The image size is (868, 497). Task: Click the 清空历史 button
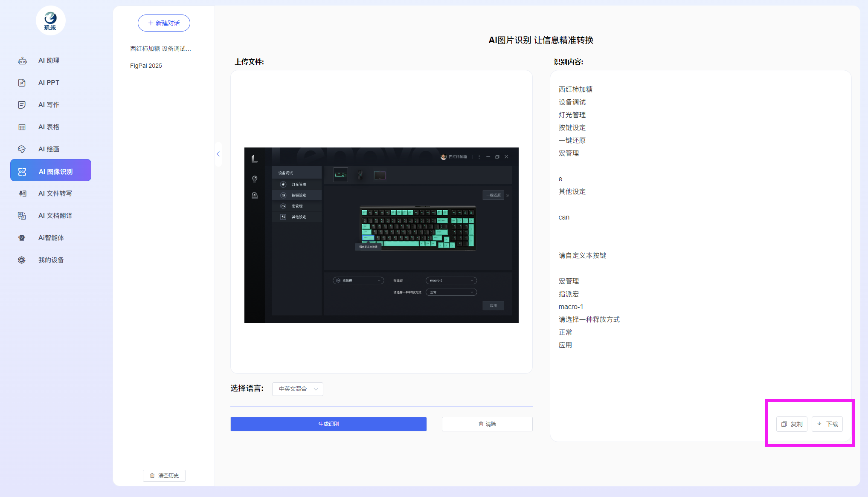[164, 476]
